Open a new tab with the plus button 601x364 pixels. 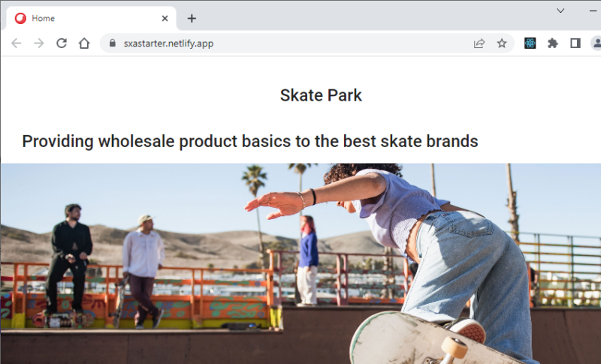192,18
